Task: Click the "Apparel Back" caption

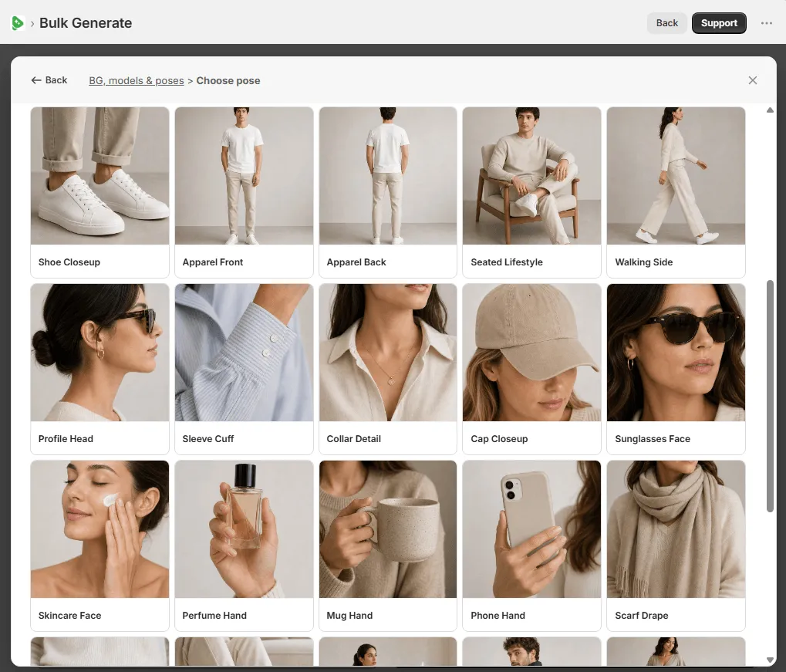Action: pyautogui.click(x=356, y=262)
